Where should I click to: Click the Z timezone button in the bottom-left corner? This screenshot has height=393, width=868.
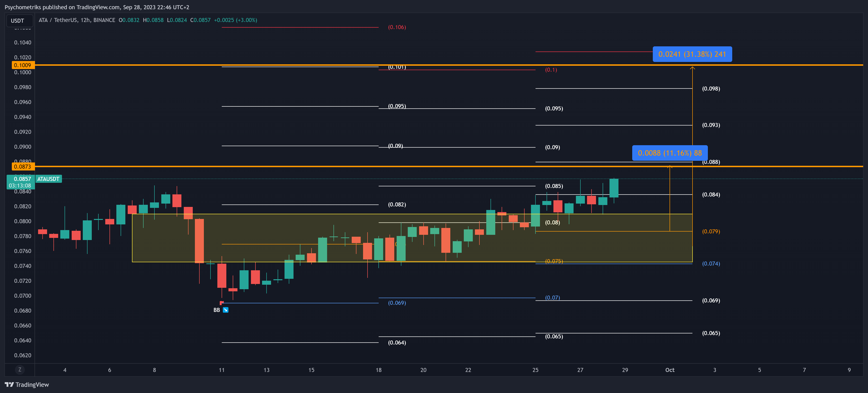pyautogui.click(x=20, y=369)
